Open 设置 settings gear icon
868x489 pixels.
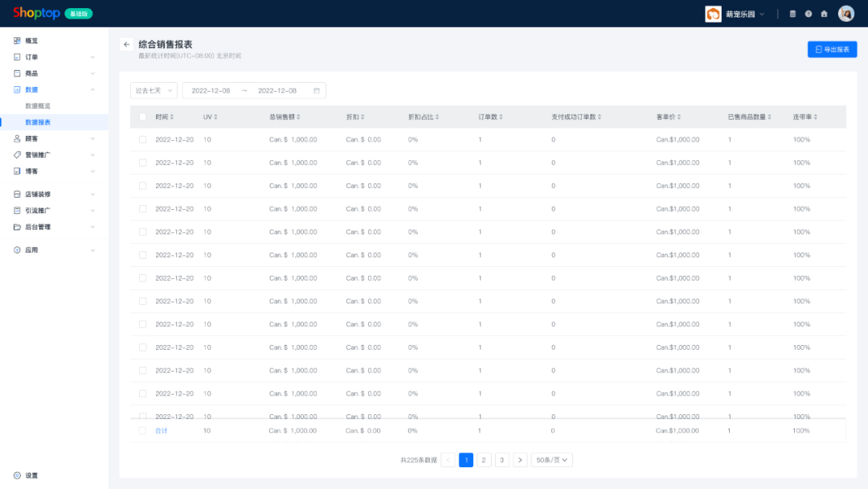pyautogui.click(x=17, y=475)
